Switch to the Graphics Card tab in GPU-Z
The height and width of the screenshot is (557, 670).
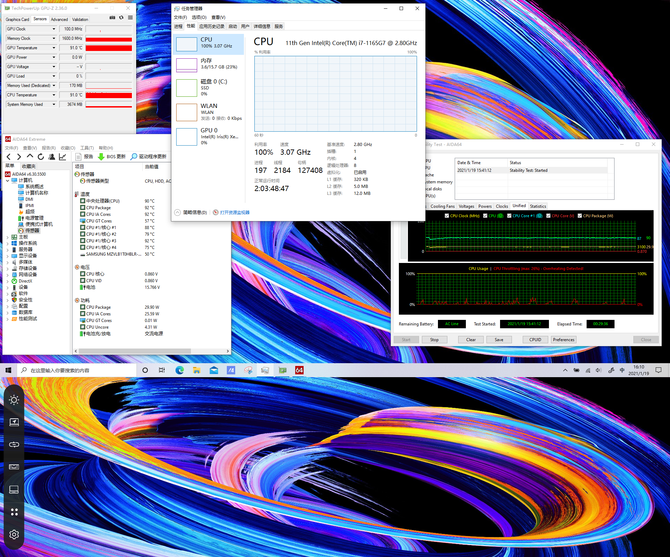pos(18,19)
